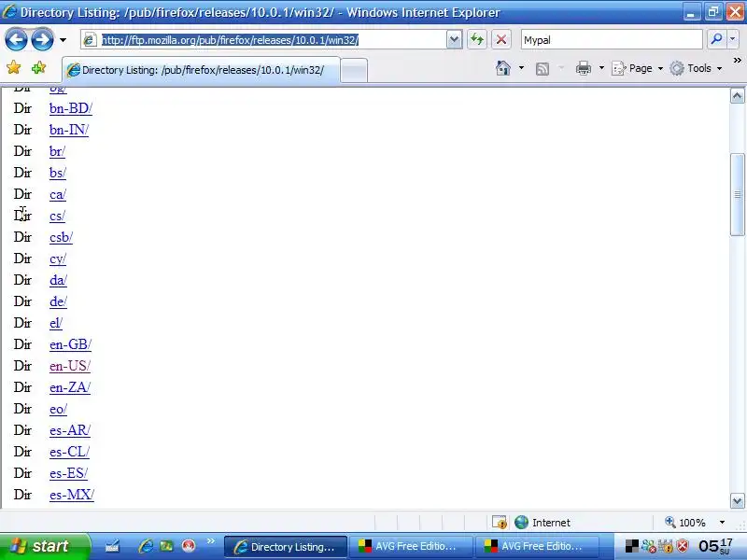Click scrollbar up arrow
Viewport: 747px width, 560px height.
(737, 96)
